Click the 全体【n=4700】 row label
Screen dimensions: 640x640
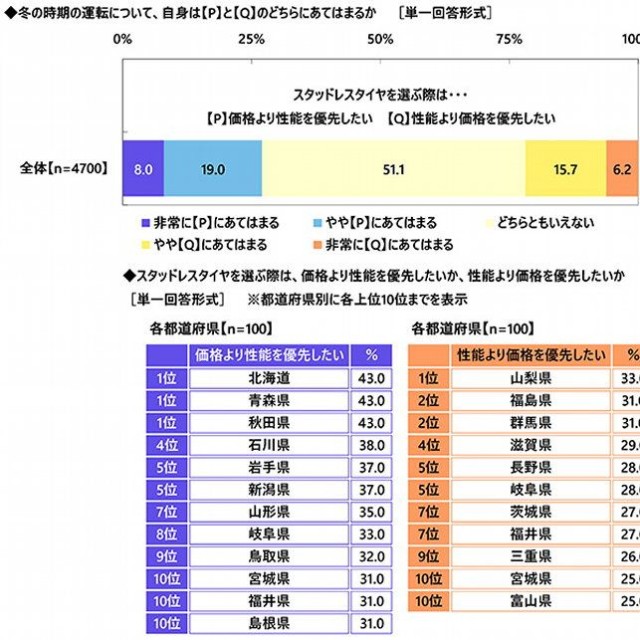[64, 168]
